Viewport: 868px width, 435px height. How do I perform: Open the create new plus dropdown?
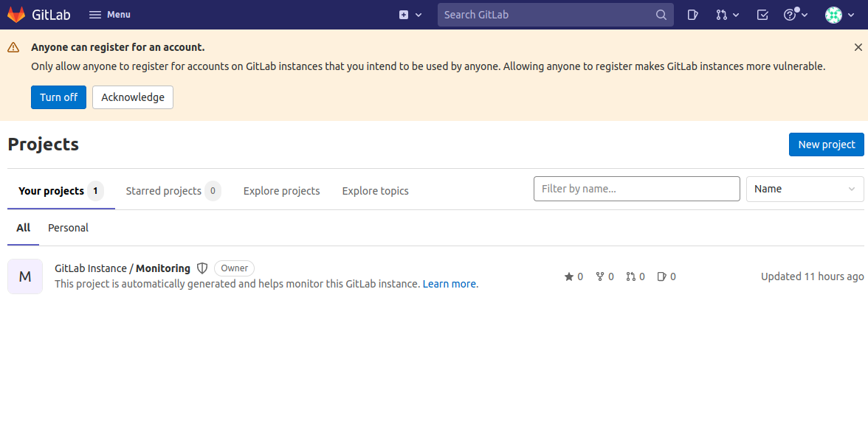[410, 15]
